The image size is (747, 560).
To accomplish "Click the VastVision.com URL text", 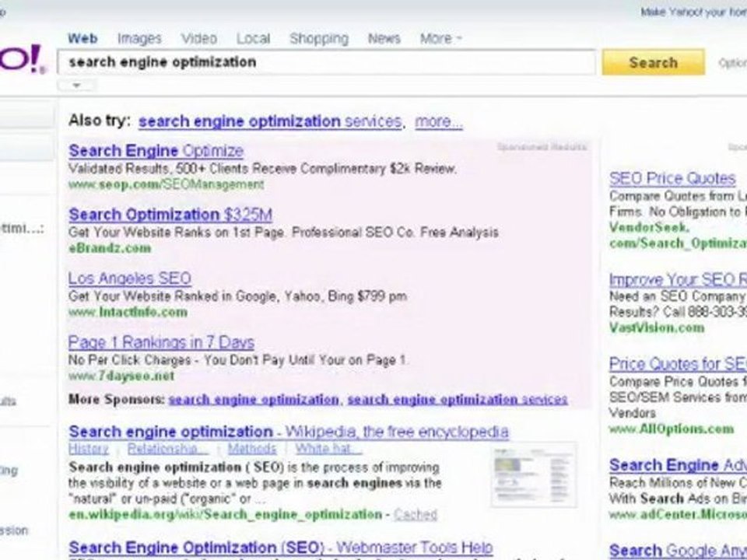I will 657,328.
